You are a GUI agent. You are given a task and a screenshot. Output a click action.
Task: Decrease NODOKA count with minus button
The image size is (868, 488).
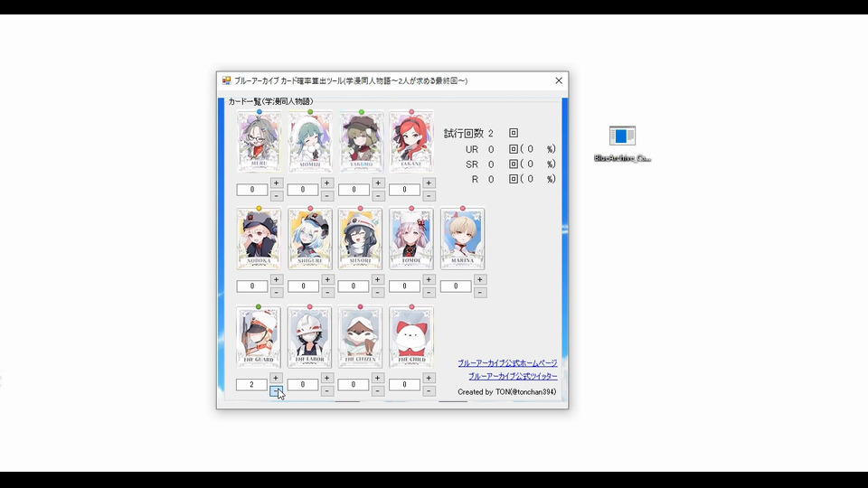(x=277, y=293)
